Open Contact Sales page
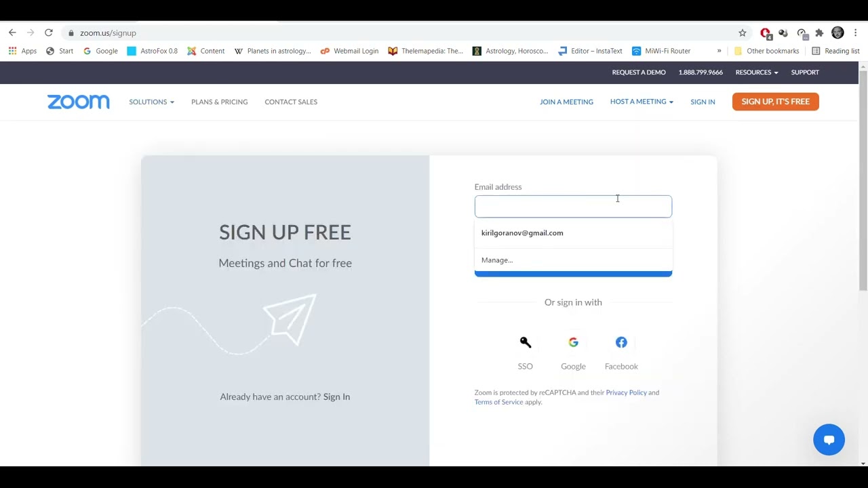 291,102
